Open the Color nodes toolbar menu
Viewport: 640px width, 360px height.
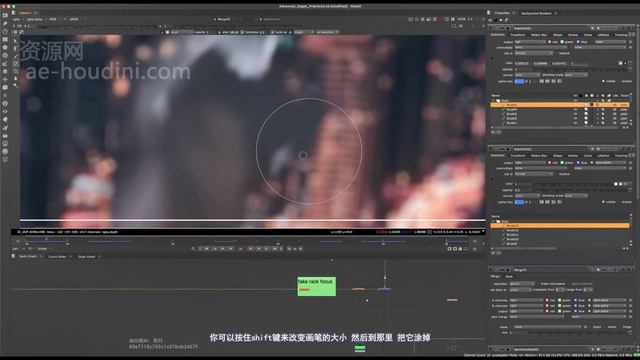[x=5, y=47]
